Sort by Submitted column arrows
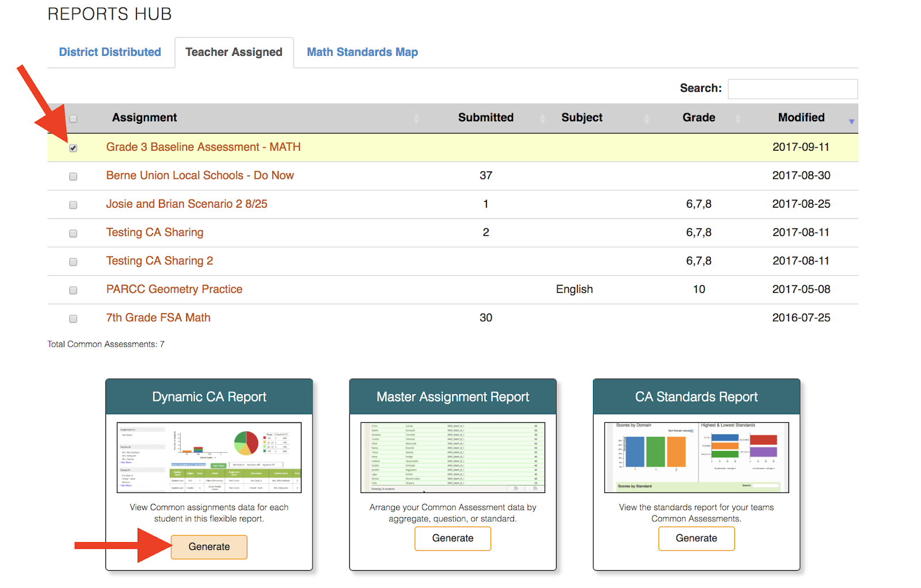 click(542, 119)
